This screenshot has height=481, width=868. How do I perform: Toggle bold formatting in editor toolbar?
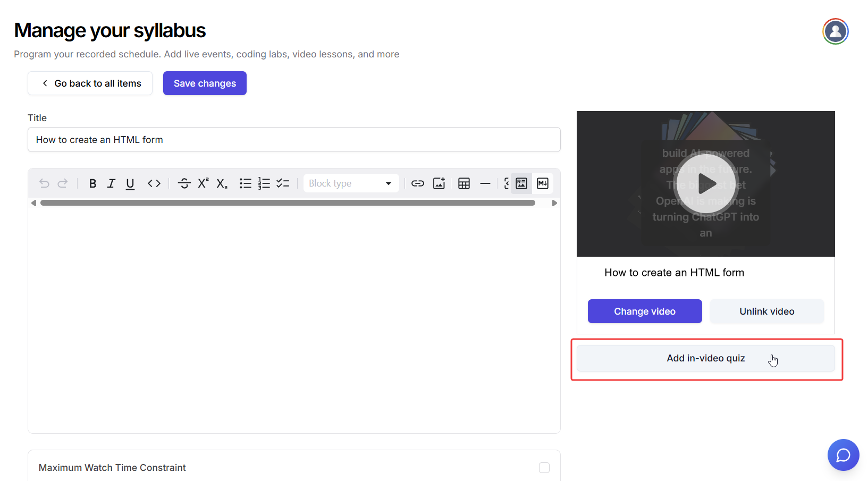92,183
